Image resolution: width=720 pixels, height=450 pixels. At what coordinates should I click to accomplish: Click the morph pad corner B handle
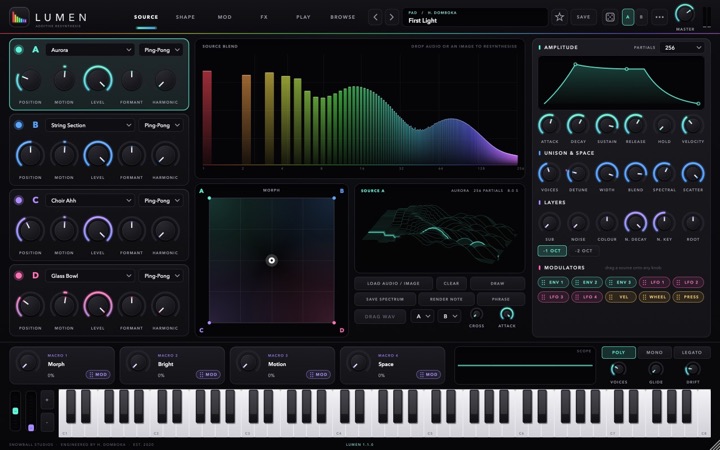(334, 198)
